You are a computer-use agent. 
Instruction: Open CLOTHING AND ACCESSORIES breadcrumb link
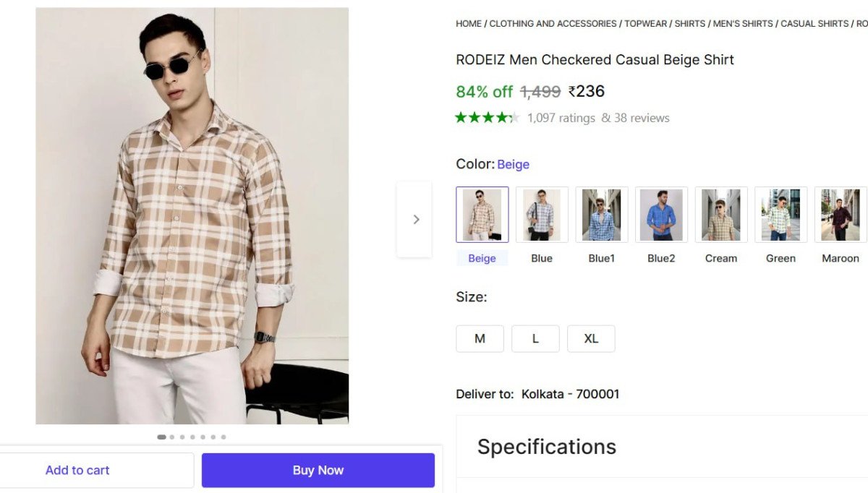point(553,24)
